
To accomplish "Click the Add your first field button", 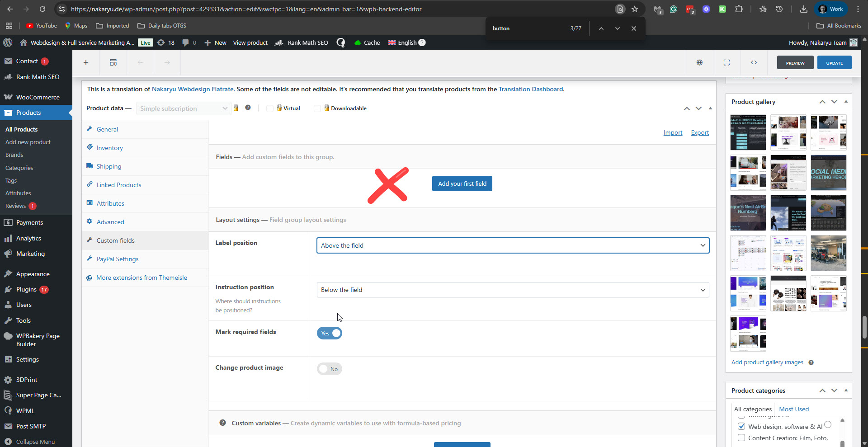I will 462,184.
